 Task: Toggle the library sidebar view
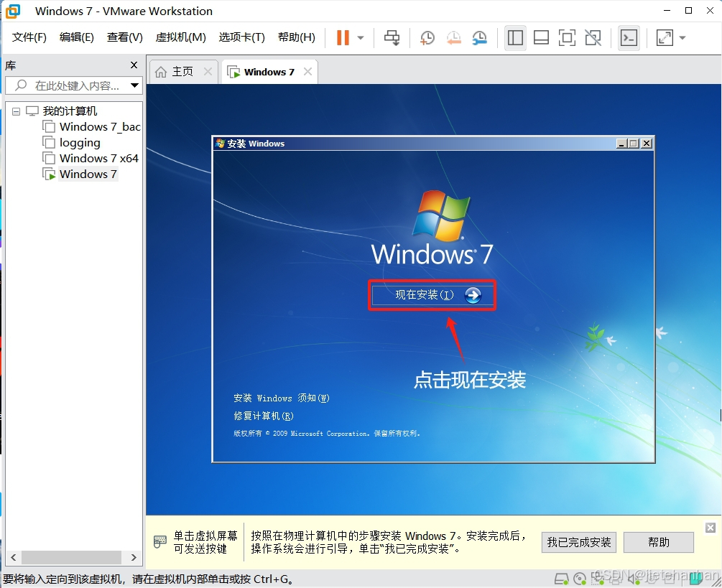pos(515,38)
